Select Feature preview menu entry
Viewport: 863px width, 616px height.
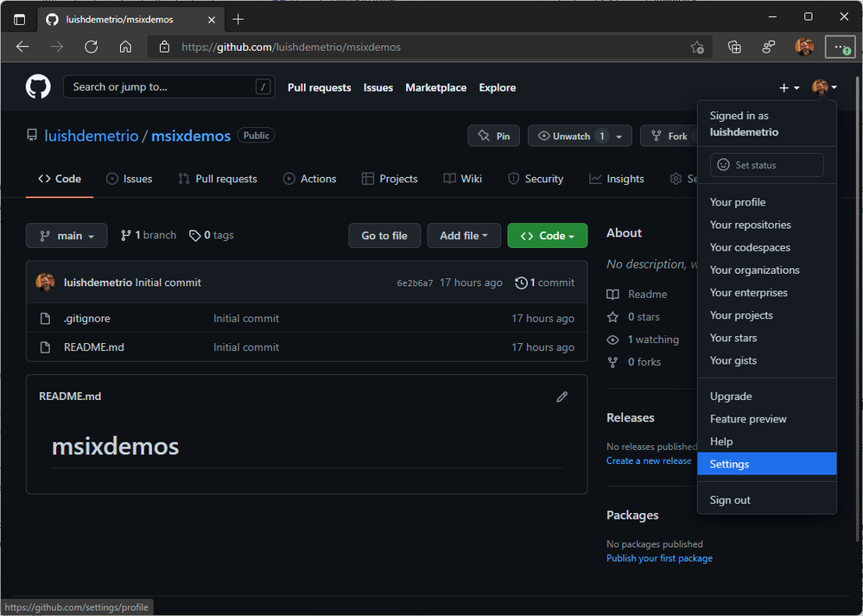(x=767, y=419)
